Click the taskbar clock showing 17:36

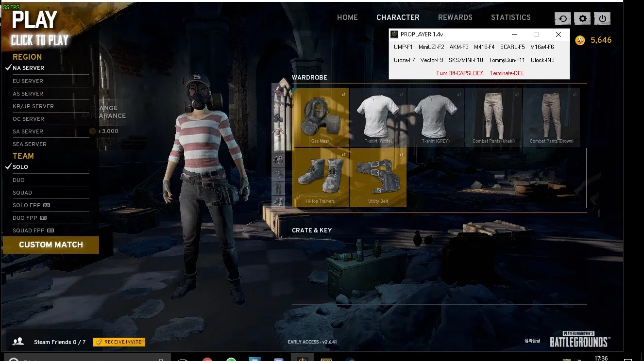click(x=601, y=358)
